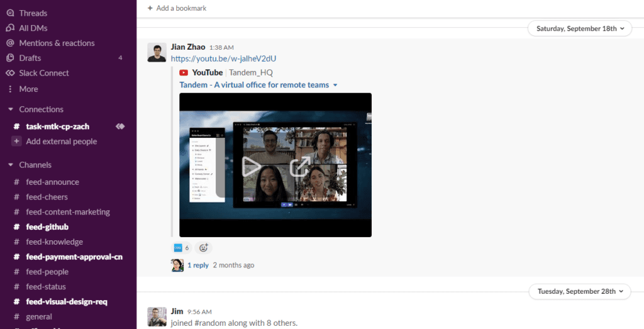Open video in new window icon
644x329 pixels.
pos(300,166)
